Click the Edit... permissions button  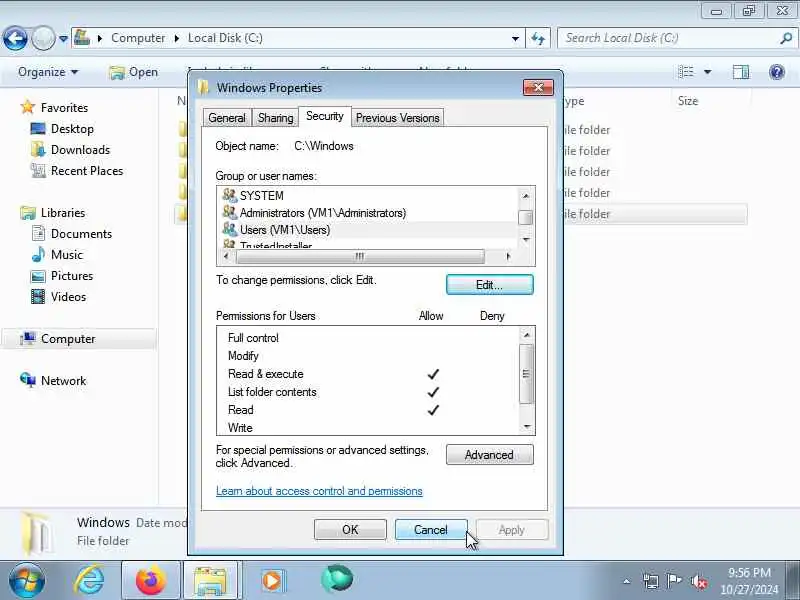[489, 285]
